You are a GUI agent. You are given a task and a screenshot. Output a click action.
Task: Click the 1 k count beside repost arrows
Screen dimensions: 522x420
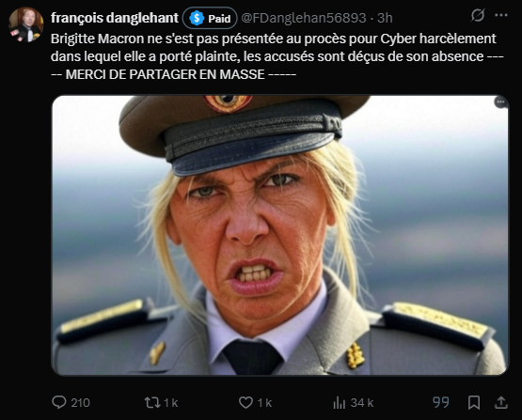click(x=171, y=403)
